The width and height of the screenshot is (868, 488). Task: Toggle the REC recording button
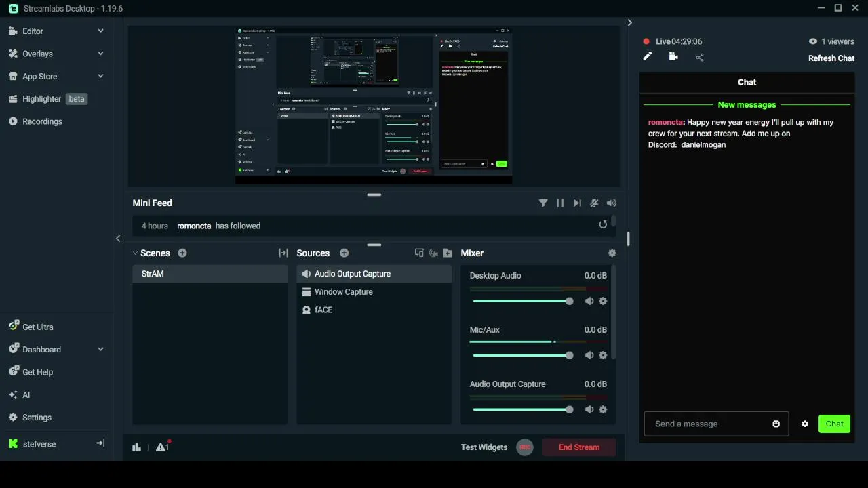525,447
